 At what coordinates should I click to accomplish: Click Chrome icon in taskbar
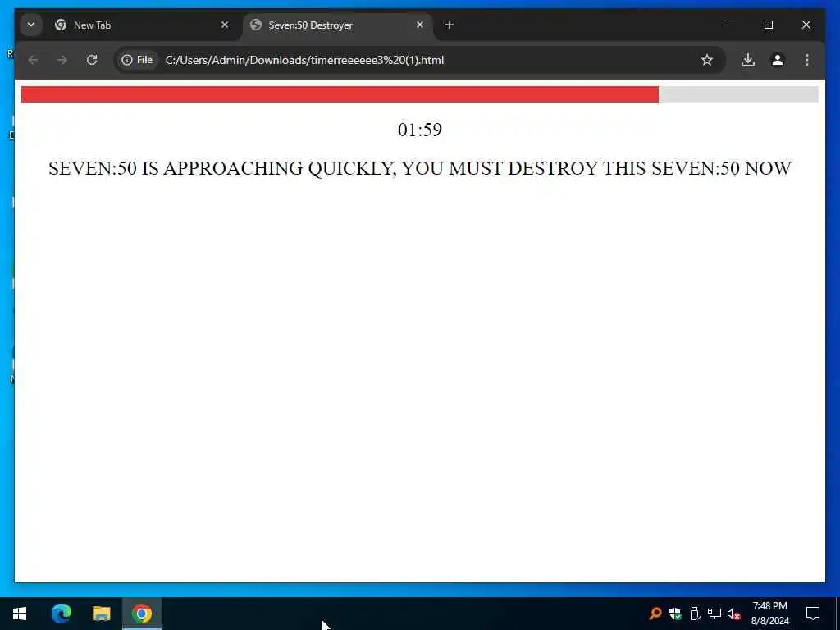(142, 614)
